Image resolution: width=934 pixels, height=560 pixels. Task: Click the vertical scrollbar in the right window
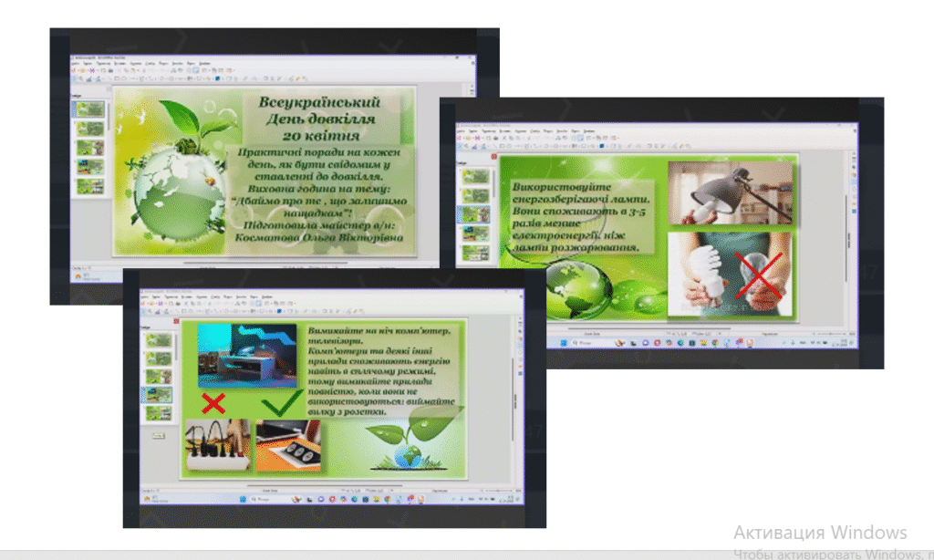844,237
